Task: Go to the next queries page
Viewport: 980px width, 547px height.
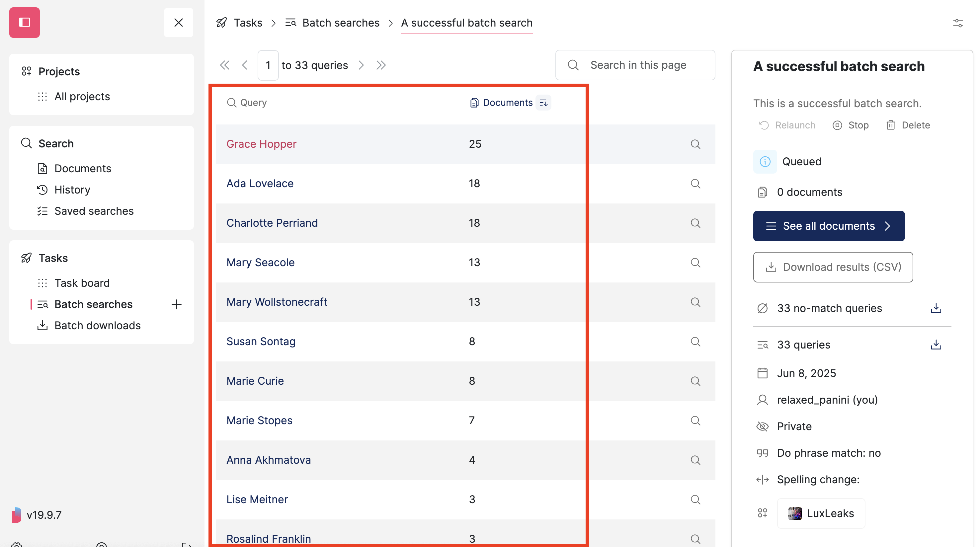Action: click(x=361, y=65)
